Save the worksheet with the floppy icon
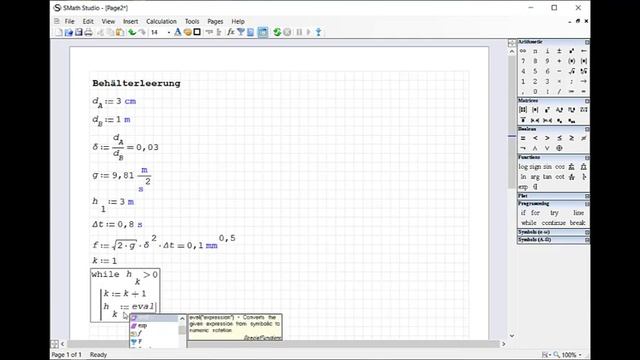The image size is (640, 360). coord(78,32)
